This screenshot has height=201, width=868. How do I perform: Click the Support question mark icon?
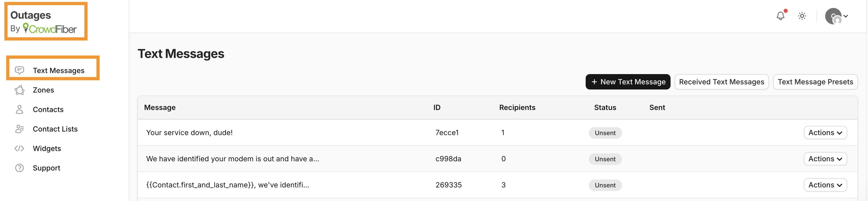click(x=19, y=168)
